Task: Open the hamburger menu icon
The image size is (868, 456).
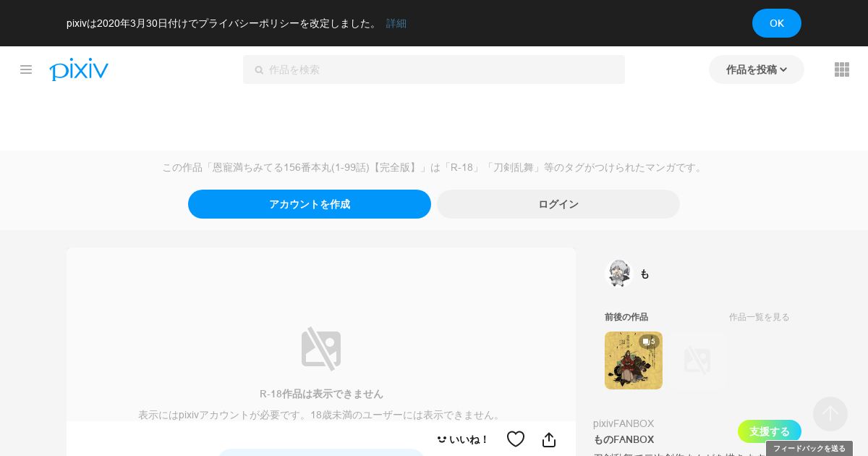Action: [x=26, y=69]
